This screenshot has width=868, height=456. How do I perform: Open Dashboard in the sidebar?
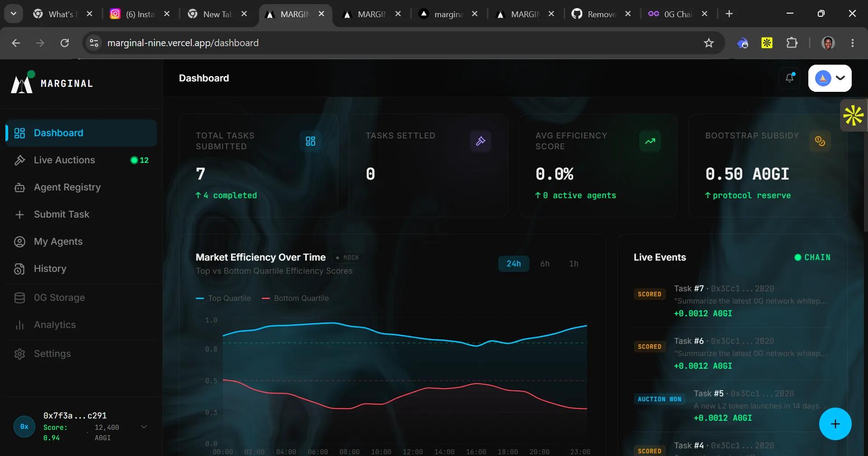click(81, 133)
